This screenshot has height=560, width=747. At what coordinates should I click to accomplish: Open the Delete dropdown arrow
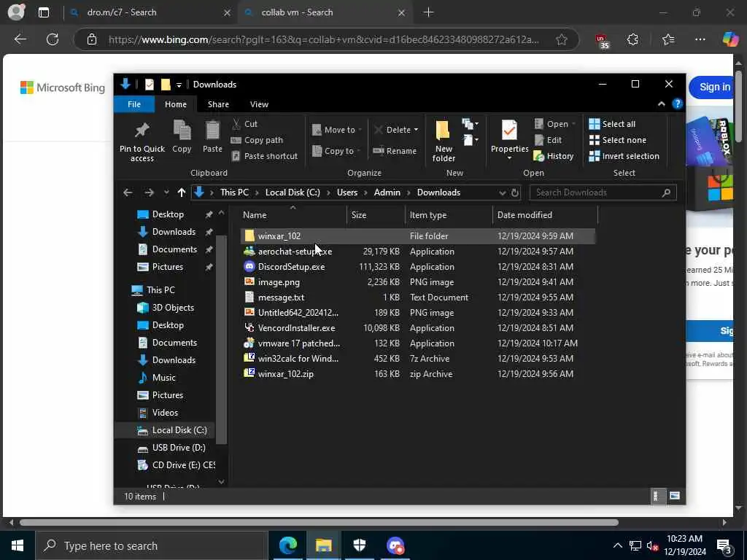[x=416, y=130]
